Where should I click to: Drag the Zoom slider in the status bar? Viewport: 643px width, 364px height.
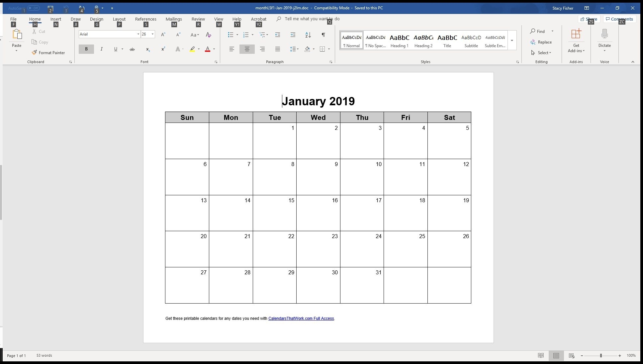[x=600, y=355]
